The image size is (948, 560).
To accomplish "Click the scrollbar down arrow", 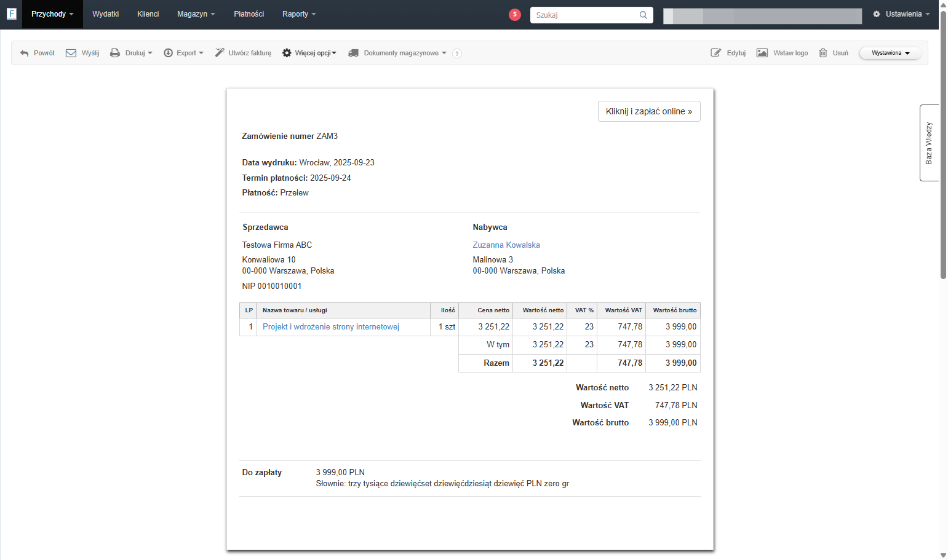I will pos(943,556).
